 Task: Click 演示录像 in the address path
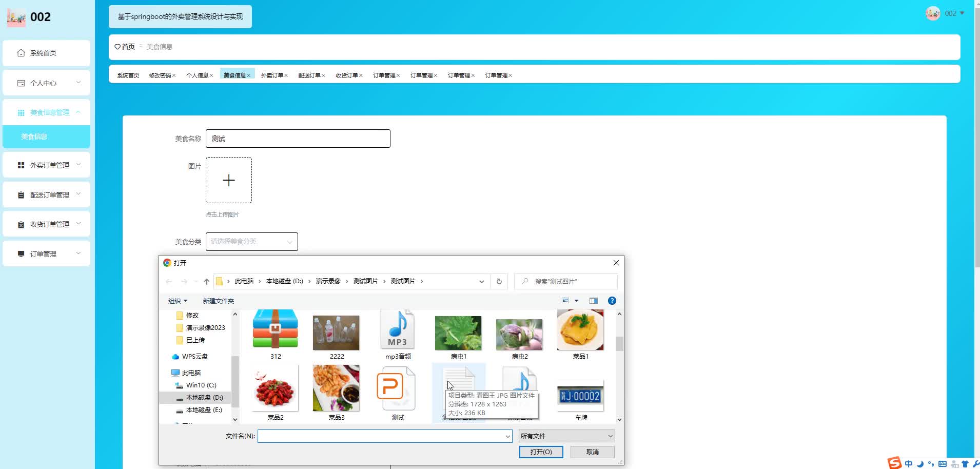[328, 281]
